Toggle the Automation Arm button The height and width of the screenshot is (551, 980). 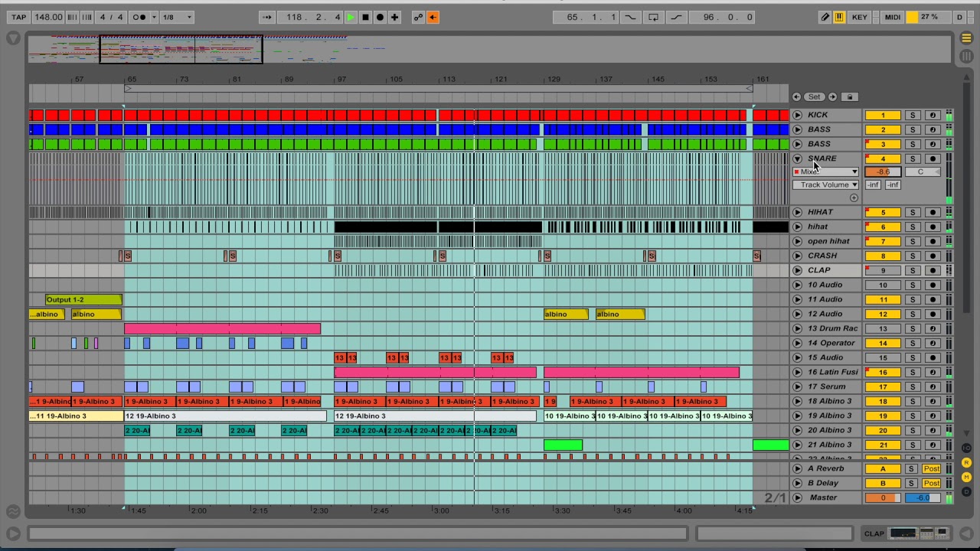(418, 17)
